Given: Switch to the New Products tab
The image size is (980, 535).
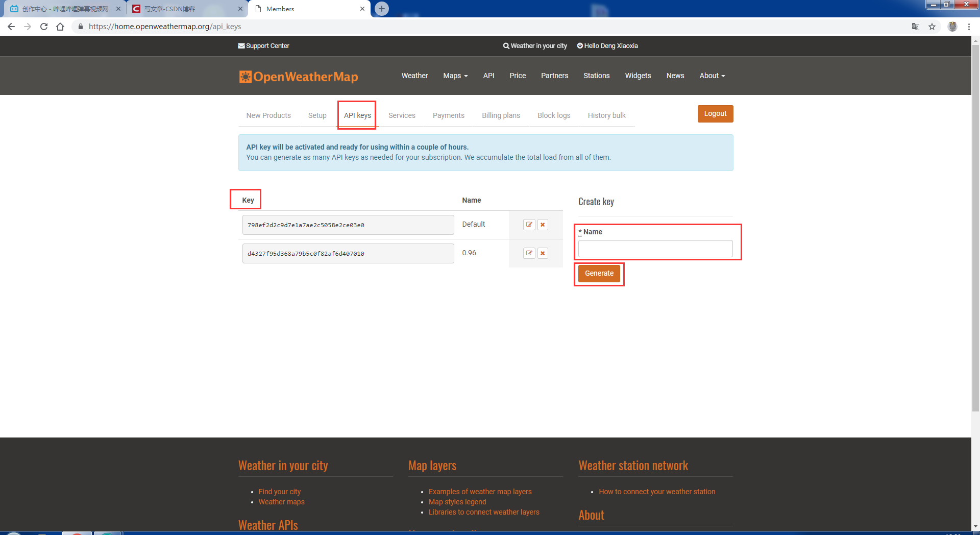Looking at the screenshot, I should [x=268, y=115].
